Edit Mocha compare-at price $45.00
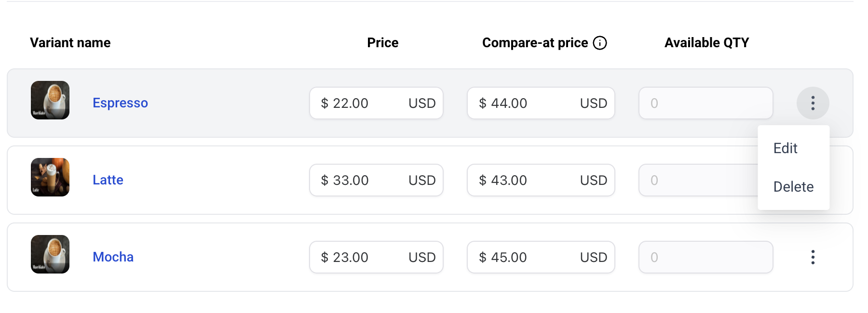Image resolution: width=868 pixels, height=313 pixels. pos(526,257)
